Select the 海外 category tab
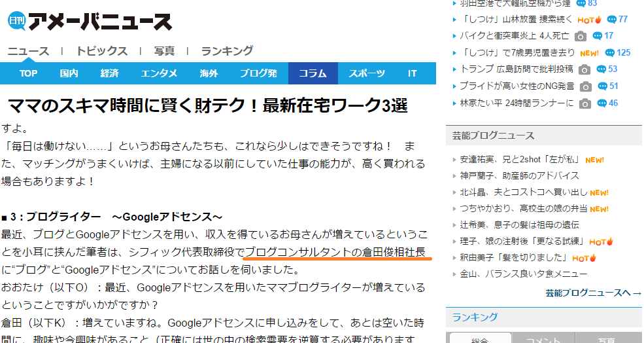The height and width of the screenshot is (343, 644). coord(209,73)
